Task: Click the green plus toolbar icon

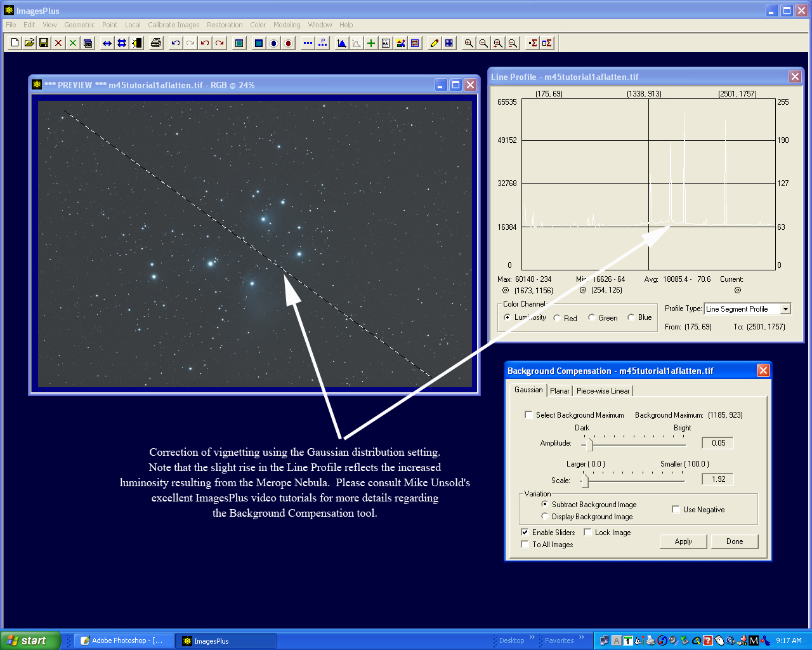Action: coord(371,43)
